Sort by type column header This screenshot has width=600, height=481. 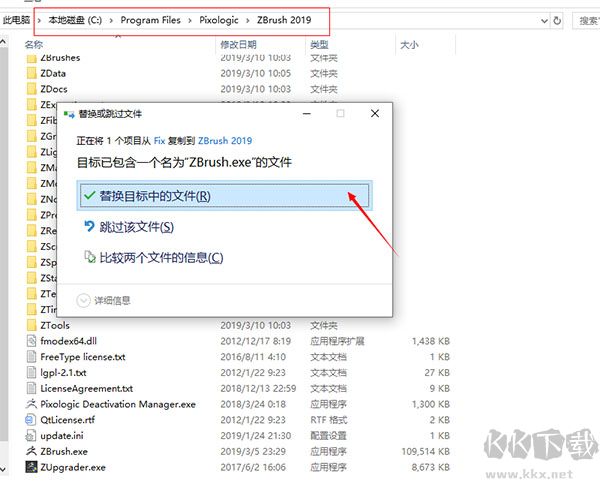tap(319, 45)
